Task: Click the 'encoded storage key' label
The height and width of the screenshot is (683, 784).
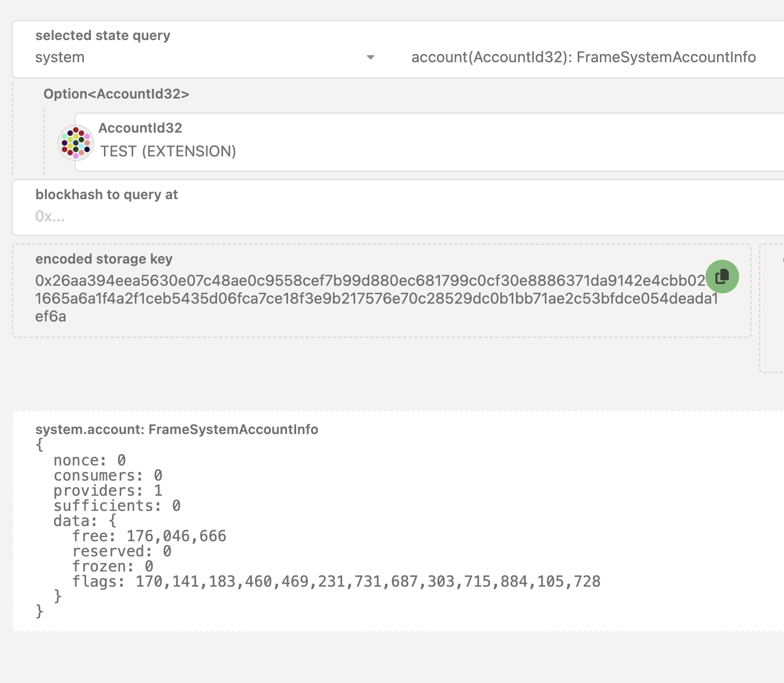Action: (104, 259)
